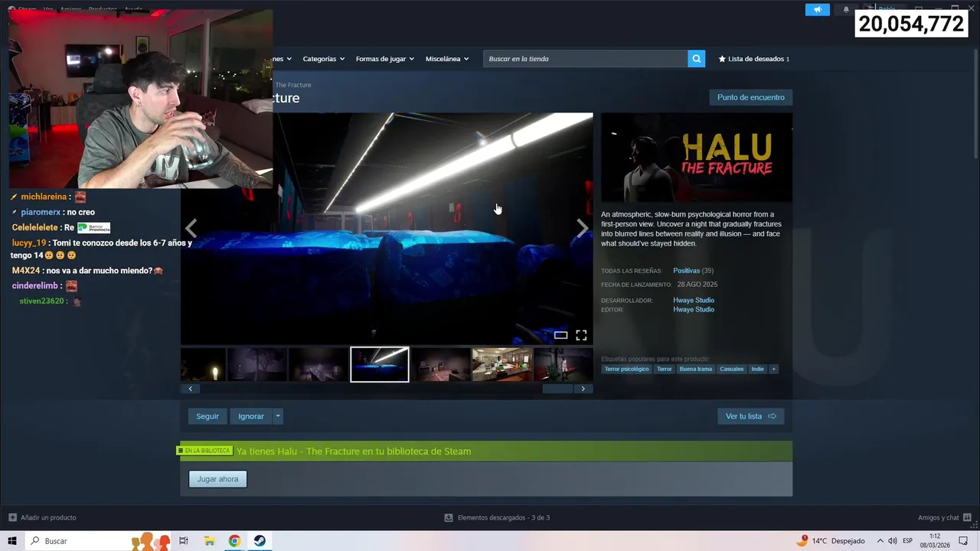980x551 pixels.
Task: Select the bright office screenshot thumbnail
Action: coord(502,364)
